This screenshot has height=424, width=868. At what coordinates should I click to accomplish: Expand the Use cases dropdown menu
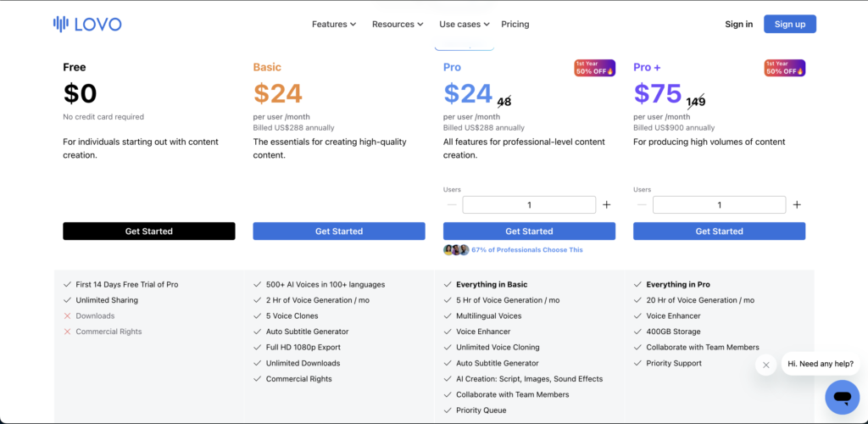point(465,24)
